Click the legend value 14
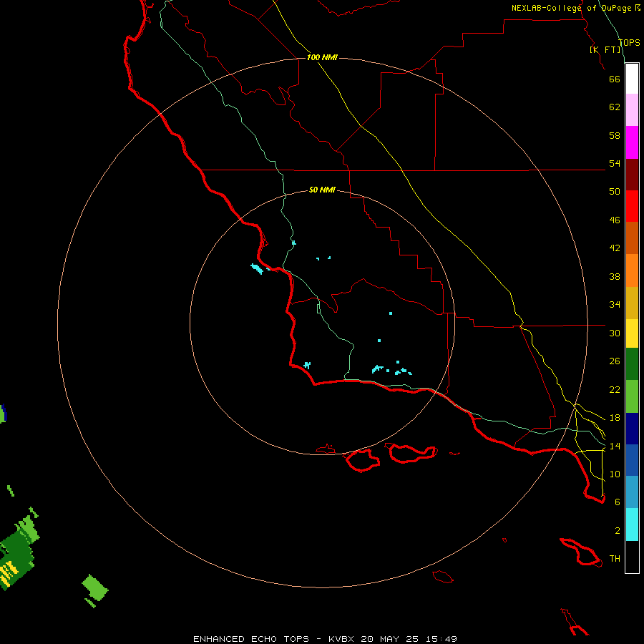Image resolution: width=644 pixels, height=644 pixels. coord(615,446)
